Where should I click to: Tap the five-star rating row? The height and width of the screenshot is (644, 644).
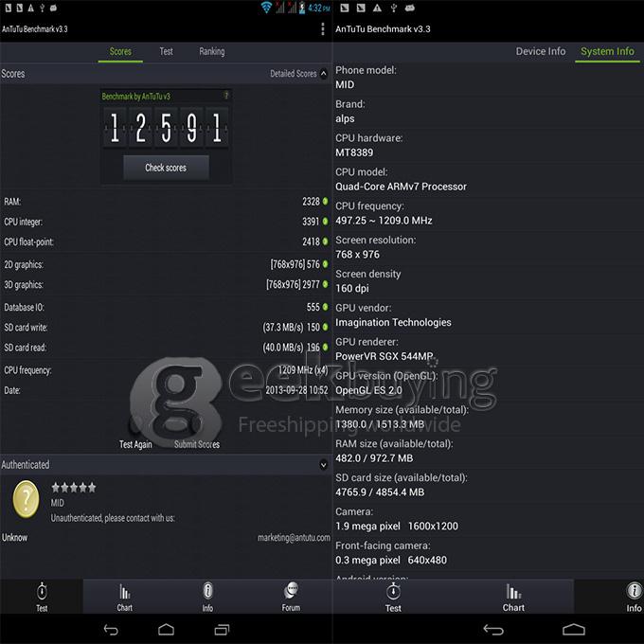click(73, 488)
